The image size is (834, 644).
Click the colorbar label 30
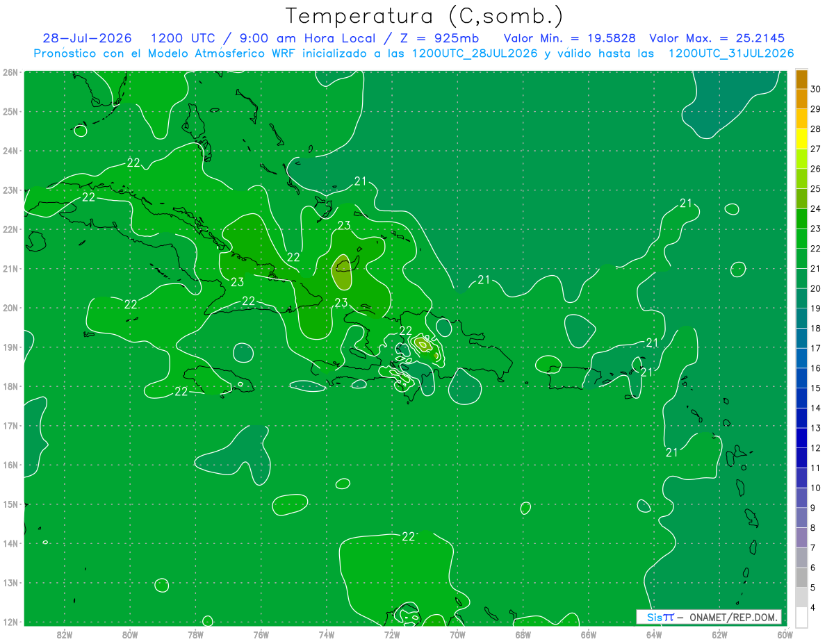point(816,89)
